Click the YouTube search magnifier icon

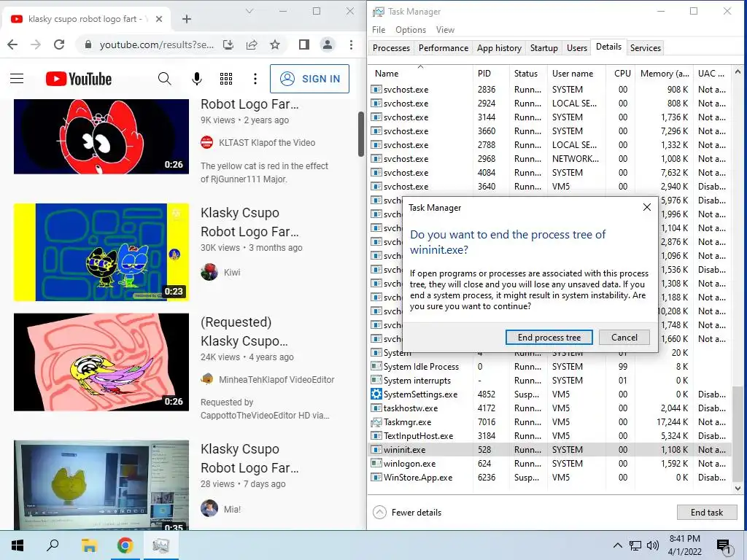(x=164, y=79)
